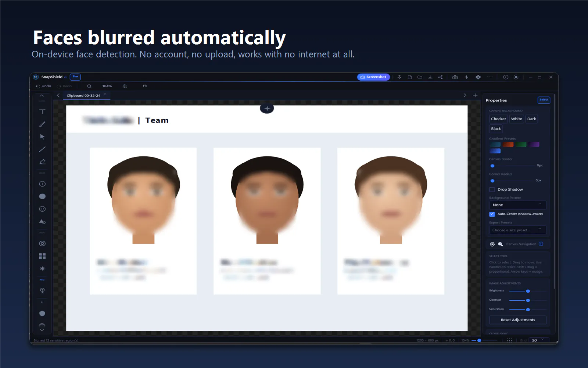Click the robot automation icon

(x=455, y=77)
